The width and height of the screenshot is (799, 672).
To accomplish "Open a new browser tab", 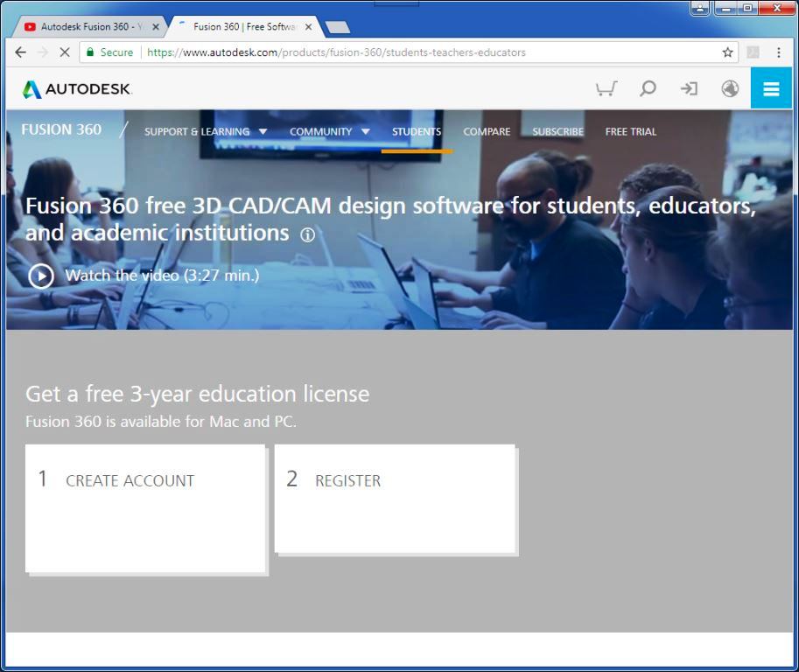I will pyautogui.click(x=337, y=27).
